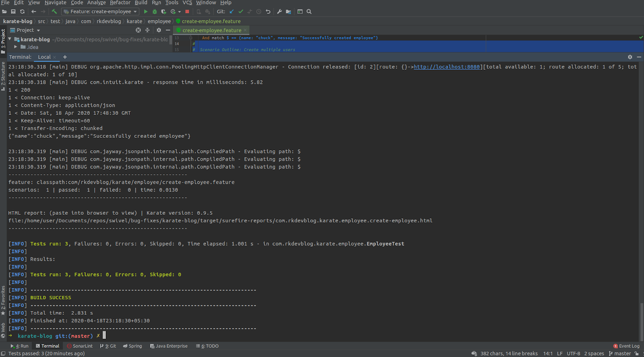Screen dimensions: 644x357
Task: Stop the process with the red square
Action: click(187, 12)
